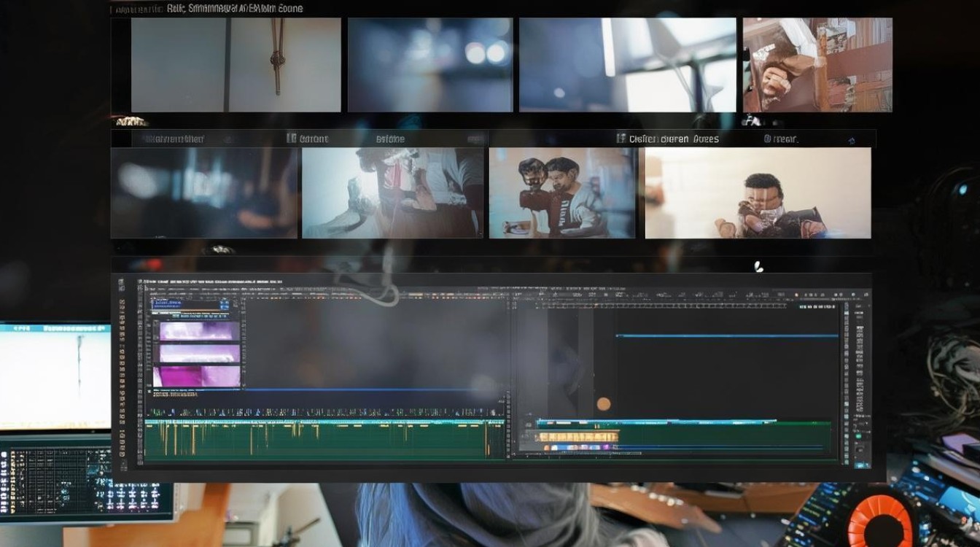Image resolution: width=980 pixels, height=547 pixels.
Task: Click the icon left of "curont" label
Action: coord(291,138)
